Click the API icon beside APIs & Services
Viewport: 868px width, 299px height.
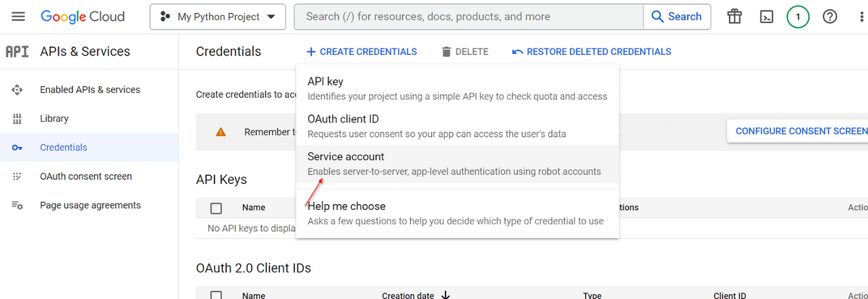(17, 51)
